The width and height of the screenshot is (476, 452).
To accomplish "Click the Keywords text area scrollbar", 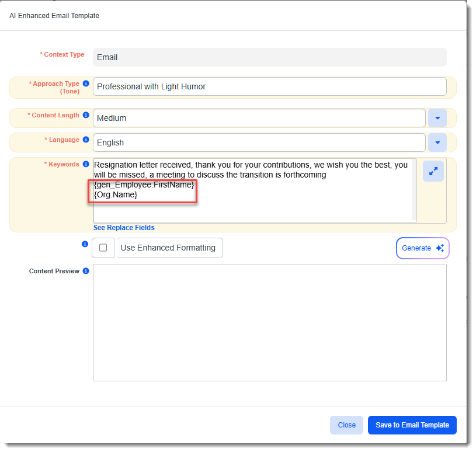I will 414,189.
